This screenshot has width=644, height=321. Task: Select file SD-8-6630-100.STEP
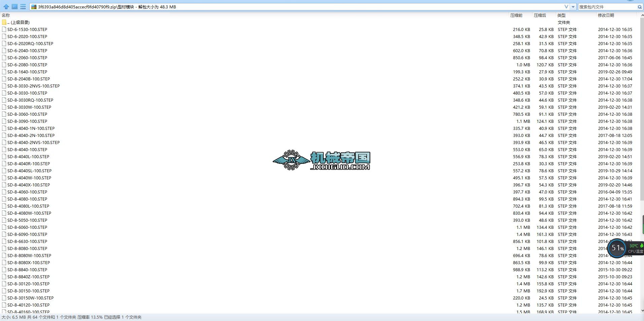click(27, 241)
